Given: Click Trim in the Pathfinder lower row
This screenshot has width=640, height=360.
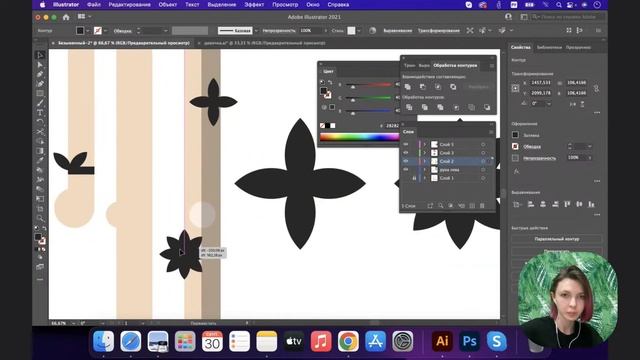Looking at the screenshot, I should [424, 107].
